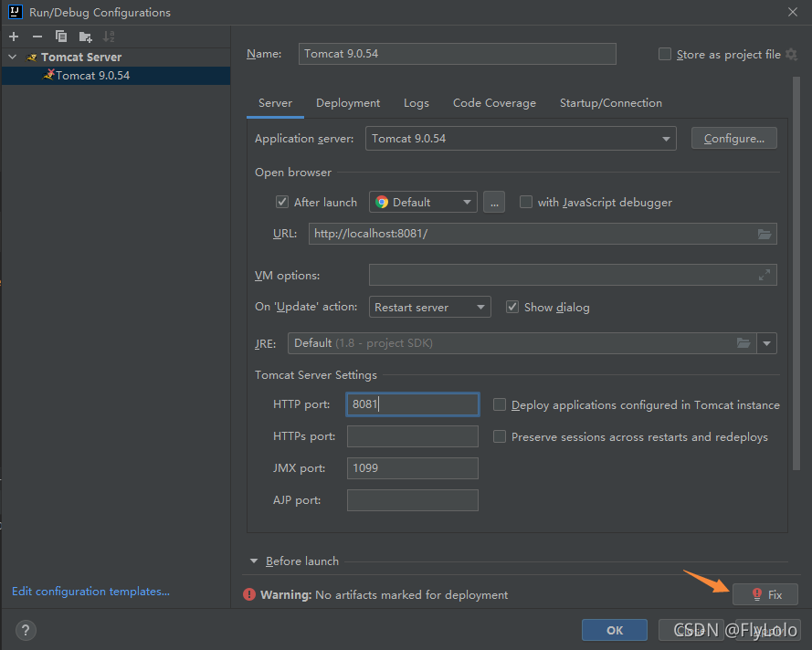Switch to the Code Coverage tab
The image size is (812, 650).
(x=494, y=103)
